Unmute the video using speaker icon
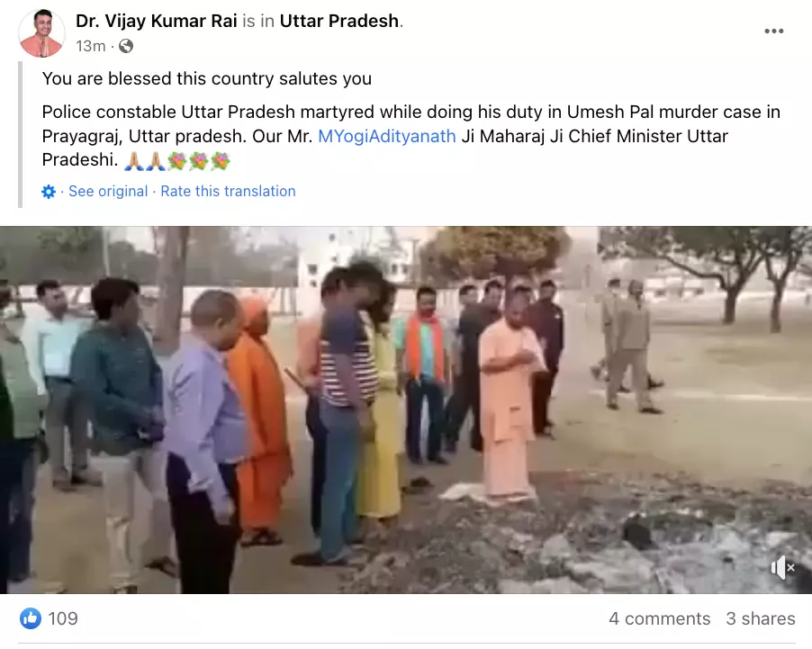812x649 pixels. [x=782, y=568]
